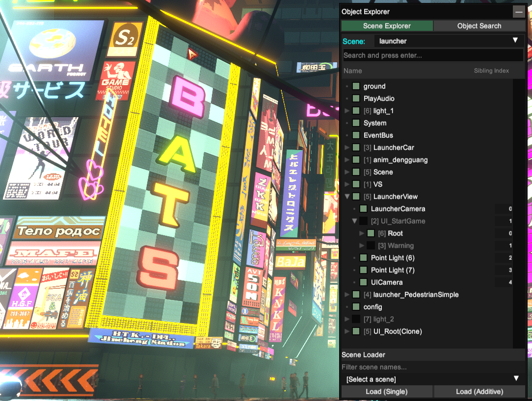Screen dimensions: 532x401
Task: Toggle the config object checkbox
Action: (356, 307)
